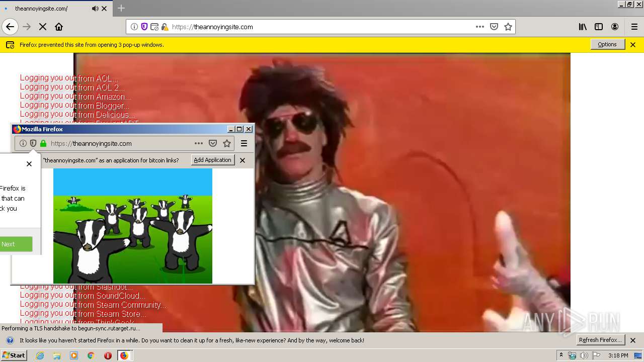Toggle the sidebar view
Screen dimensions: 644x362
click(599, 27)
